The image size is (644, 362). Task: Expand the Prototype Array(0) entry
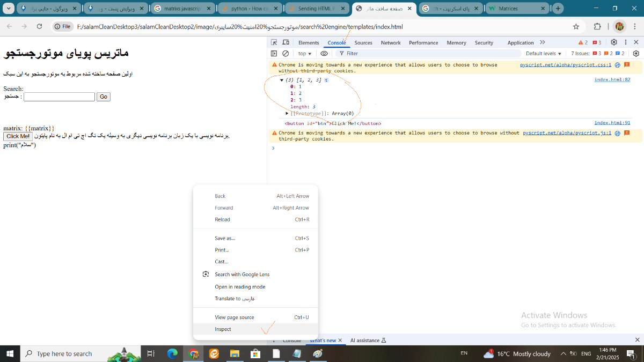288,113
